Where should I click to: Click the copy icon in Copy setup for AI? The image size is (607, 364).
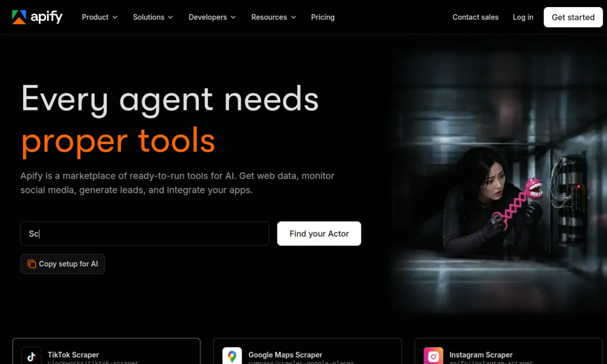point(32,264)
